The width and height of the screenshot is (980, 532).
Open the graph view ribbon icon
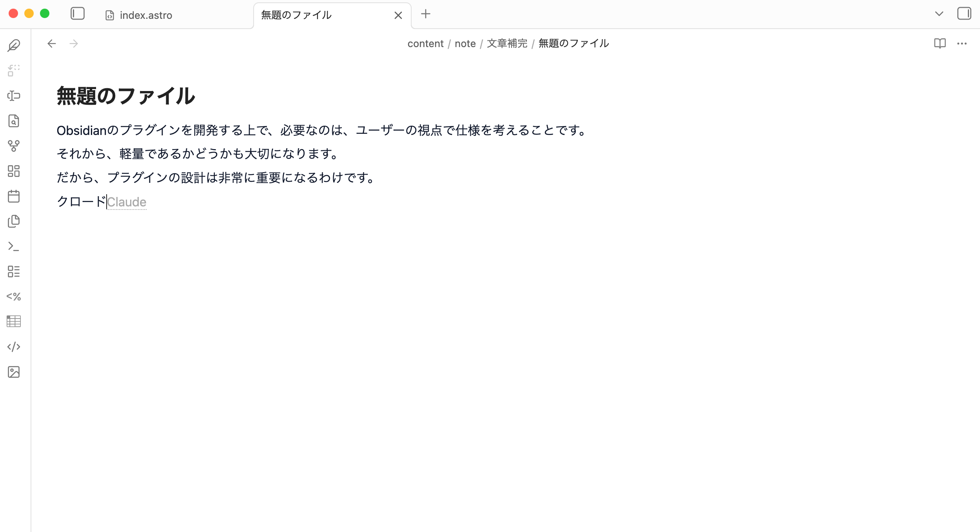(14, 146)
